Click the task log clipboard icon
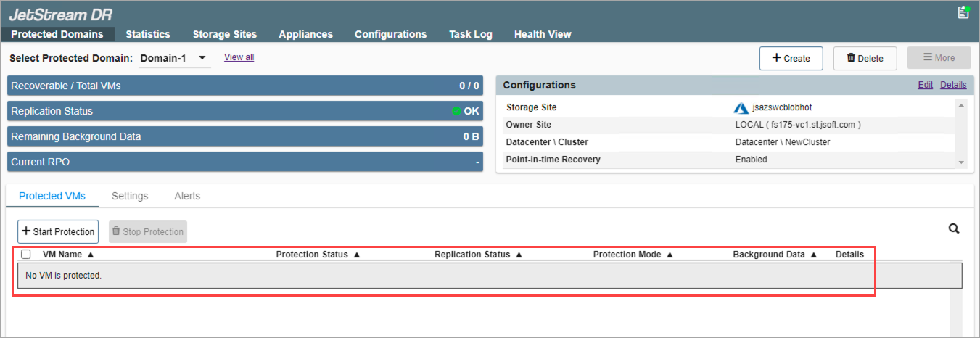The width and height of the screenshot is (980, 338). (x=963, y=12)
